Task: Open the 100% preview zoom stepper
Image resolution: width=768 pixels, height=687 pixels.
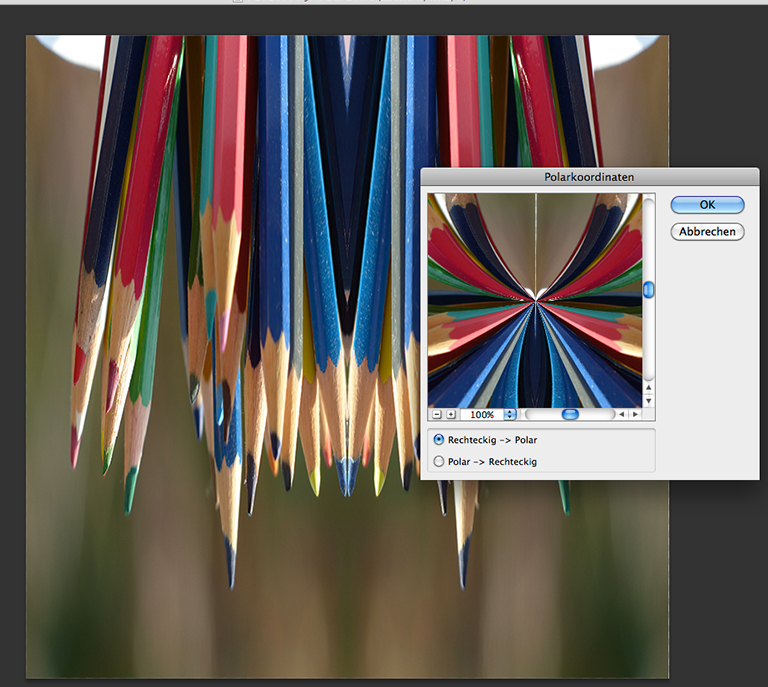Action: (x=510, y=414)
